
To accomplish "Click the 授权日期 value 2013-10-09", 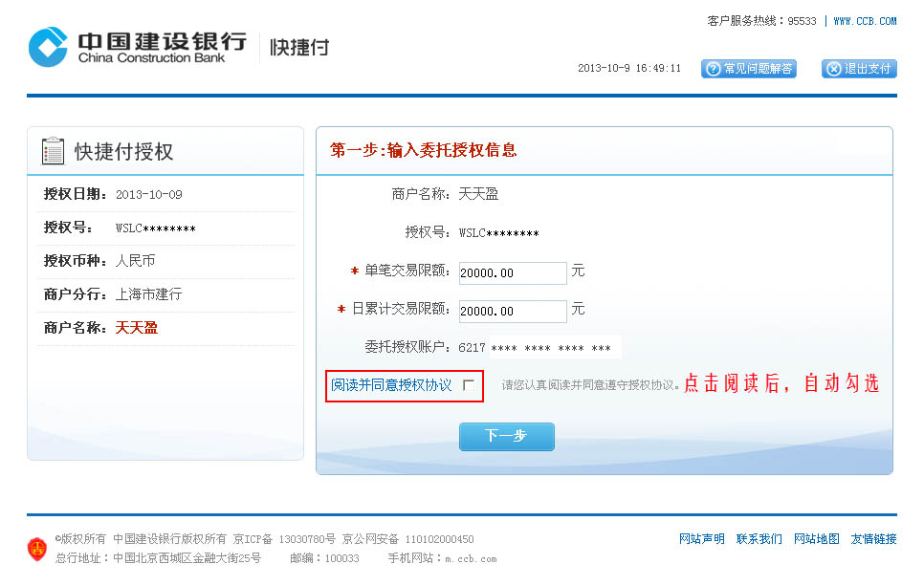I will [x=149, y=195].
